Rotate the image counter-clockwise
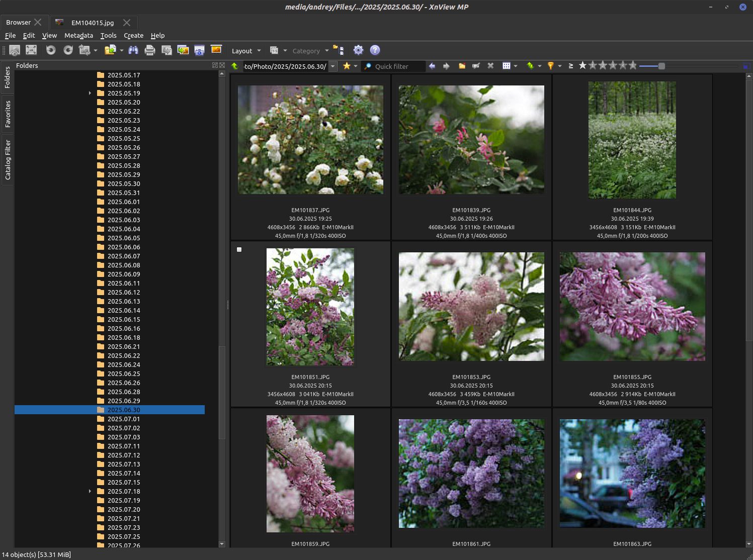The image size is (753, 560). [x=50, y=50]
